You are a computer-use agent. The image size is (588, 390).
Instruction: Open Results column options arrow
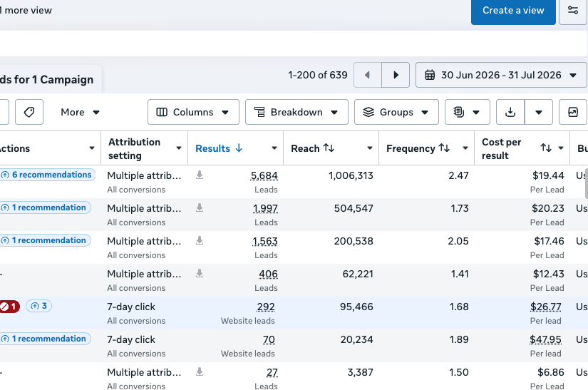click(x=274, y=148)
